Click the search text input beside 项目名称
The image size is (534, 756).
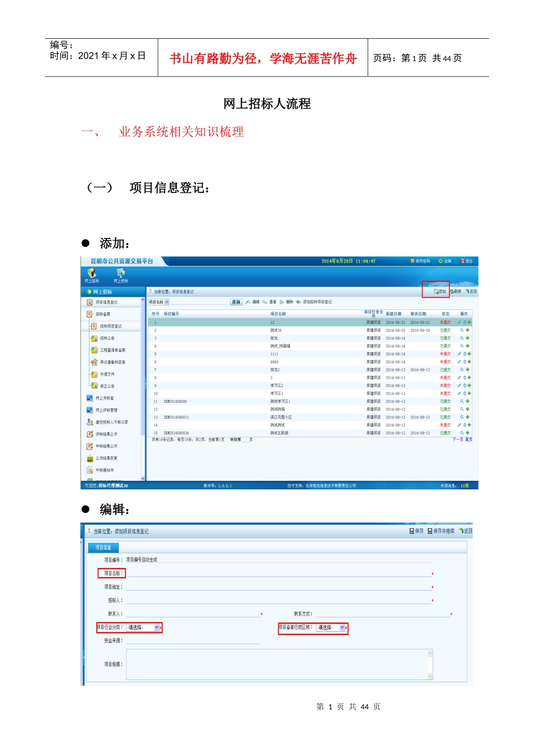click(199, 302)
